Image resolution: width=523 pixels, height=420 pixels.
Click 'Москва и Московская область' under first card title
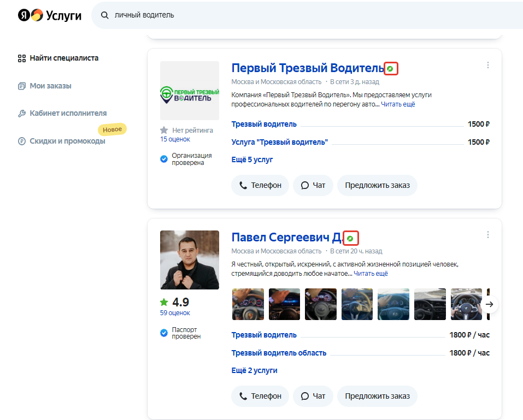pos(276,82)
